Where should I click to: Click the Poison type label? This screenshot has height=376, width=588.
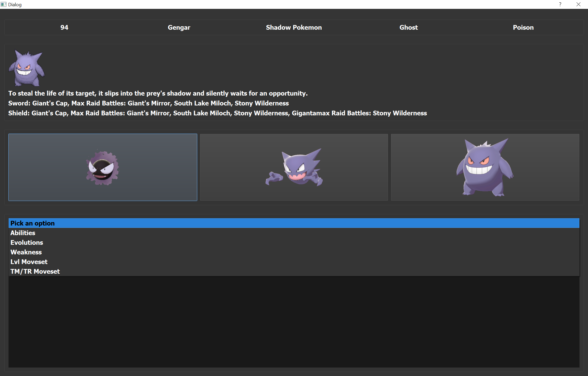tap(523, 27)
